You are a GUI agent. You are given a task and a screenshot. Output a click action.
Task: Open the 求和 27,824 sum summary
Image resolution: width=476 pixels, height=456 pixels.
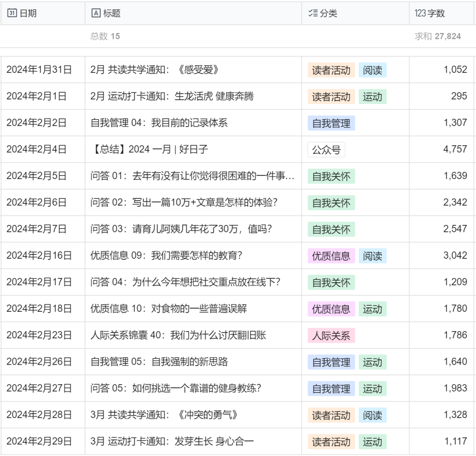438,37
